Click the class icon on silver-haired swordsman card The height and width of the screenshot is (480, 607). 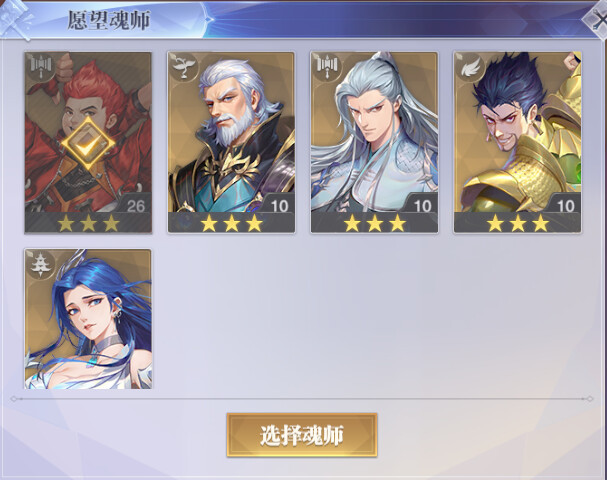coord(327,67)
